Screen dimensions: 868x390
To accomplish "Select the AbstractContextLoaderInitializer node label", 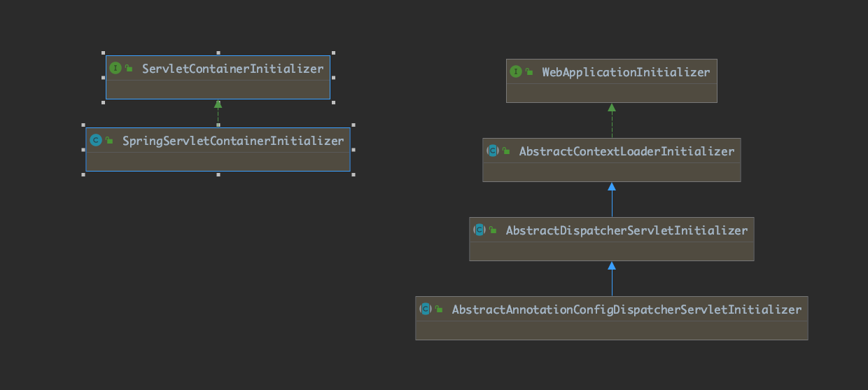I will pos(626,151).
